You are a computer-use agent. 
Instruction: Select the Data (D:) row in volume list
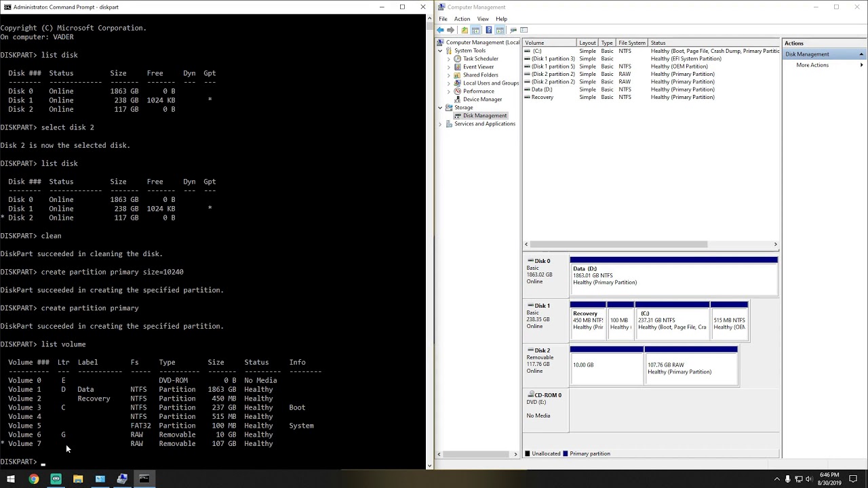651,89
